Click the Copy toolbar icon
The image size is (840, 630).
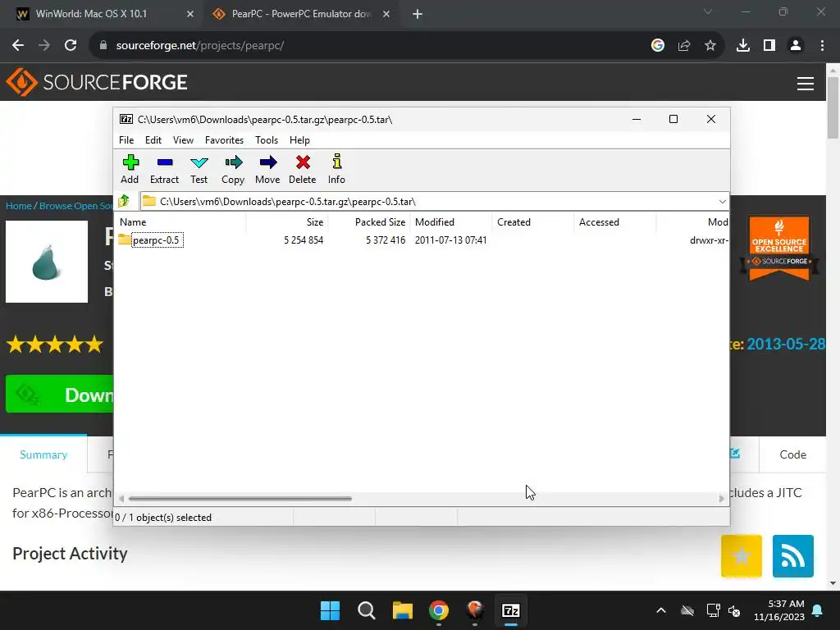click(x=233, y=169)
